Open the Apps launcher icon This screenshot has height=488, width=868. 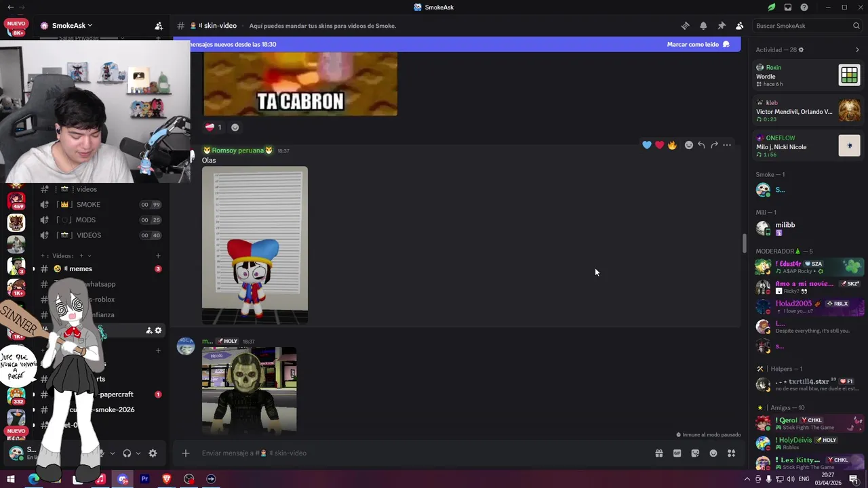(x=731, y=453)
